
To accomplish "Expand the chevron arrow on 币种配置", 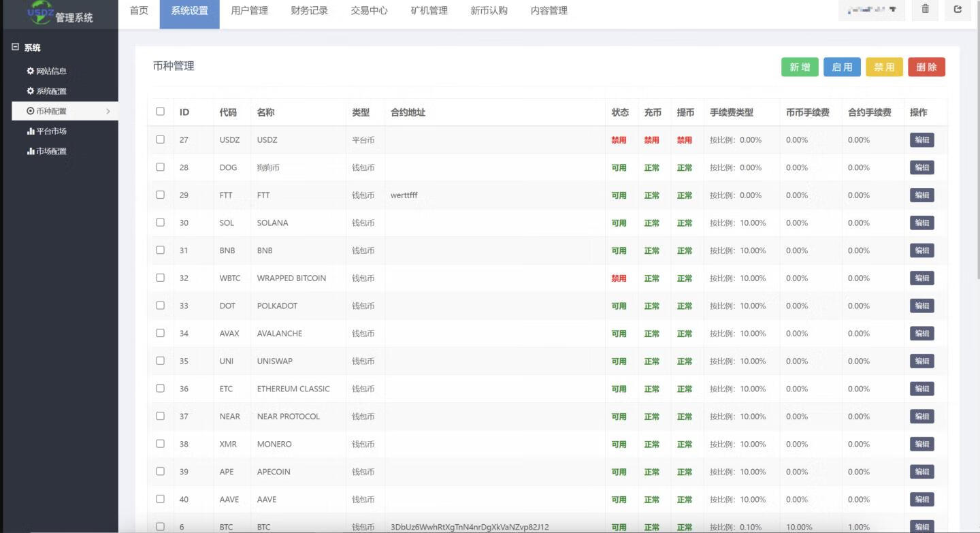I will (x=108, y=111).
